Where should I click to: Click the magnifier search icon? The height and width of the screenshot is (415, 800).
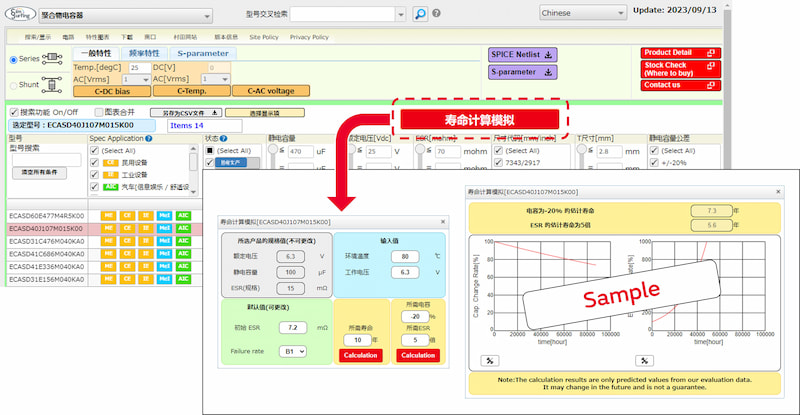[421, 14]
